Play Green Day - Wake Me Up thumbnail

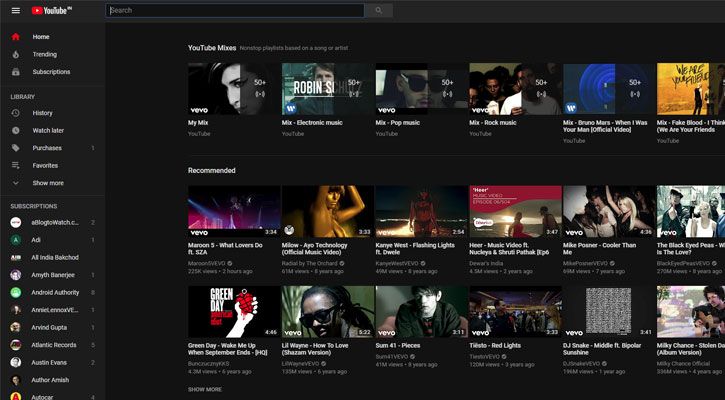[x=234, y=312]
